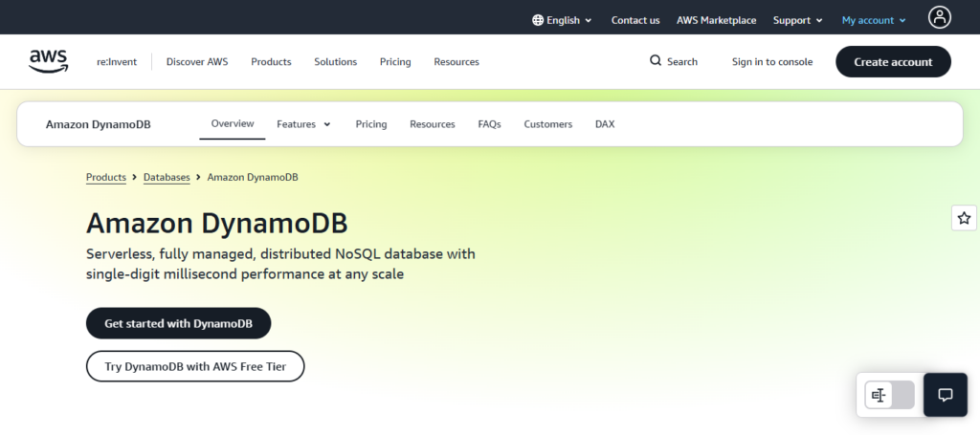Follow the Databases breadcrumb link
Viewport: 980px width, 435px height.
[167, 177]
